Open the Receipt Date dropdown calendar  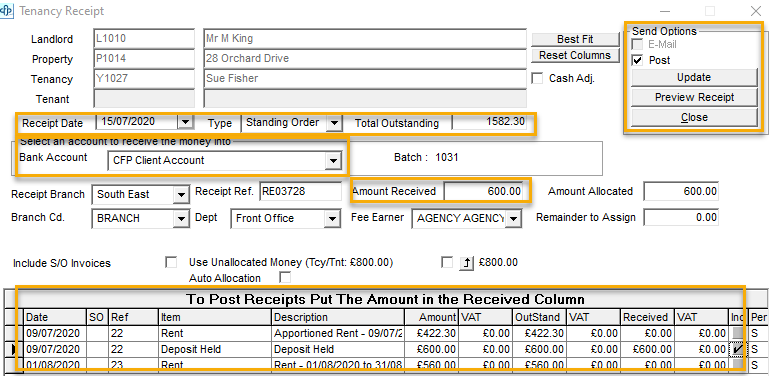(185, 123)
